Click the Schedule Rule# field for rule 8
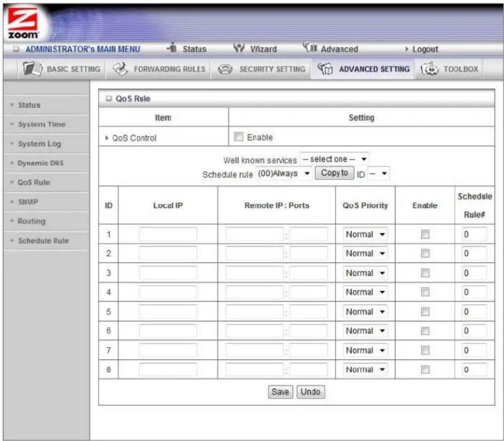This screenshot has height=441, width=504. coord(474,369)
